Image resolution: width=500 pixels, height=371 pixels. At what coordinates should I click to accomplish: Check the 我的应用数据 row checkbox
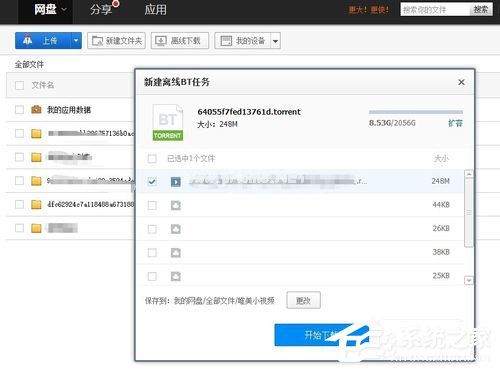pos(20,110)
